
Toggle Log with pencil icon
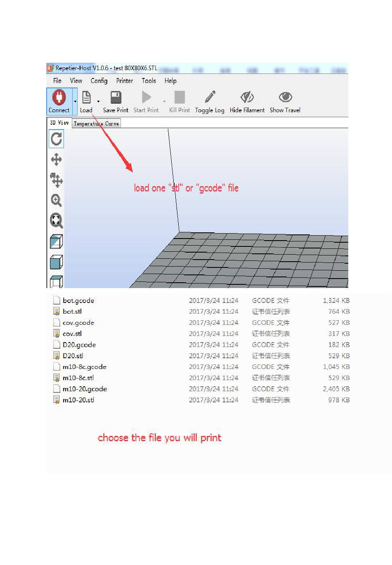coord(210,97)
